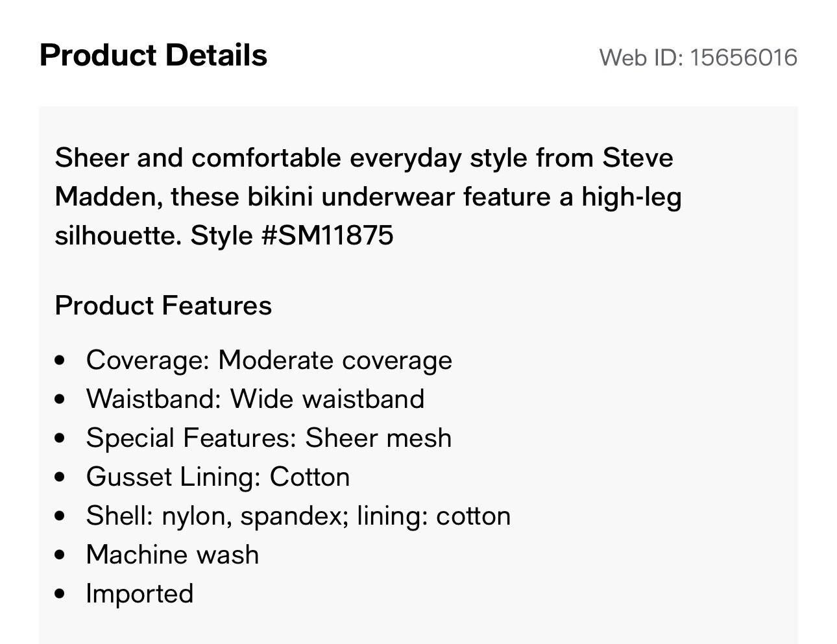Select the Moderate coverage feature line
837x644 pixels.
269,361
